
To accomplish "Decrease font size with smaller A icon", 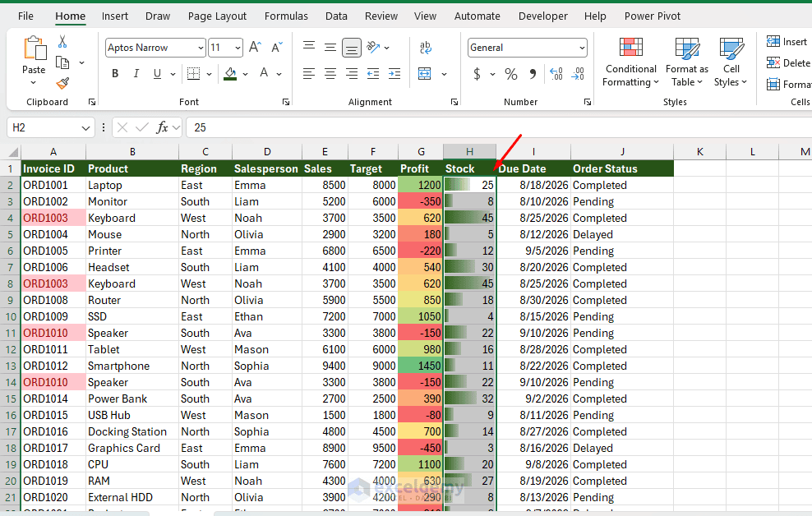I will pos(277,48).
